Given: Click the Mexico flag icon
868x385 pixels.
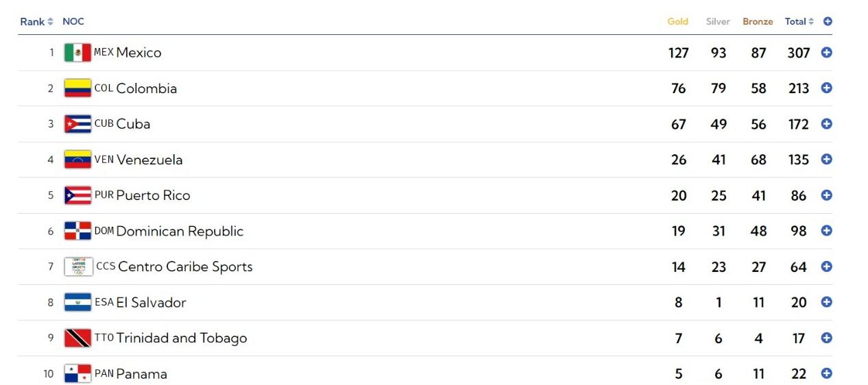Looking at the screenshot, I should tap(77, 53).
